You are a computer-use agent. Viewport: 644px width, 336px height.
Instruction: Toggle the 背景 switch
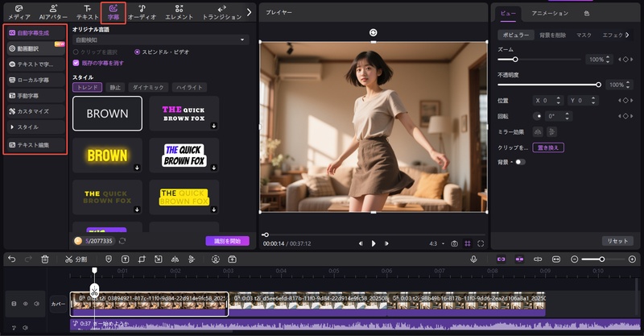click(x=520, y=162)
